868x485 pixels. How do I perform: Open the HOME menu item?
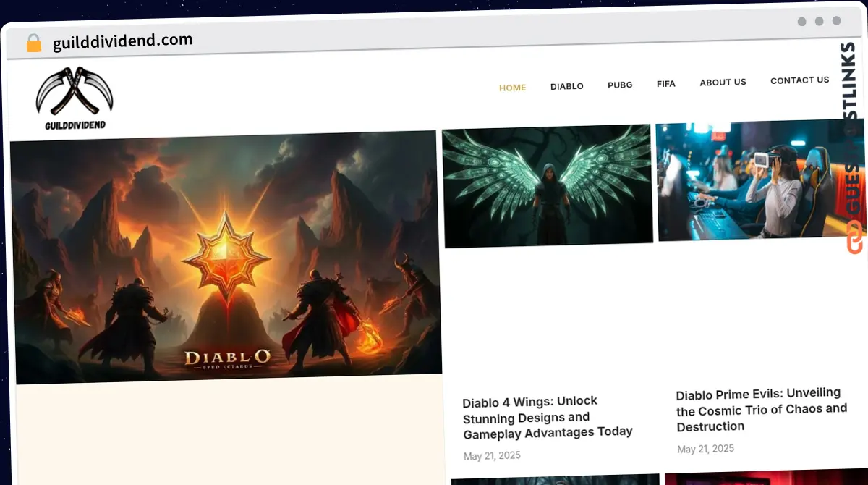tap(513, 88)
